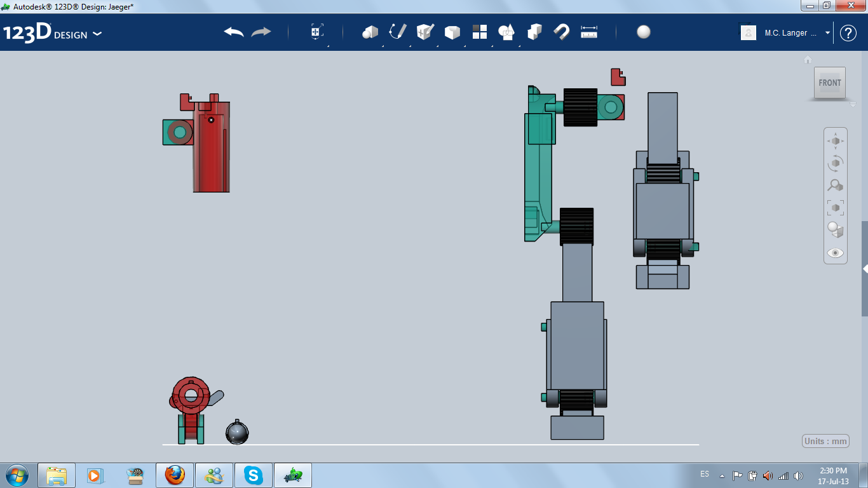Select the red cylinder part at top left

212,147
